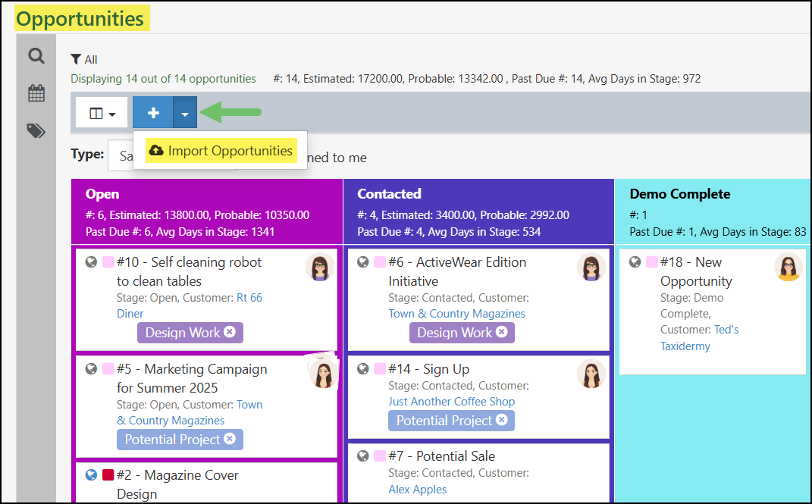Open Alex Apples customer link
812x504 pixels.
click(x=418, y=490)
